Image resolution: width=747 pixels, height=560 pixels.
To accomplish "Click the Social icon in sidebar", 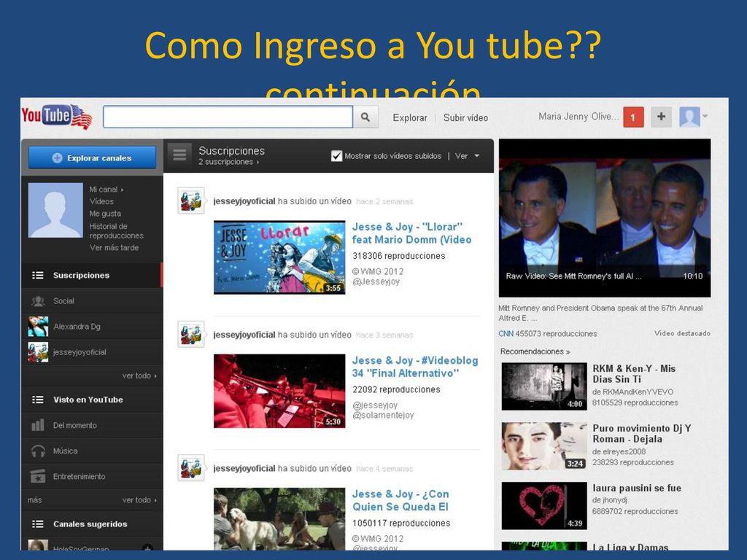I will pyautogui.click(x=38, y=301).
